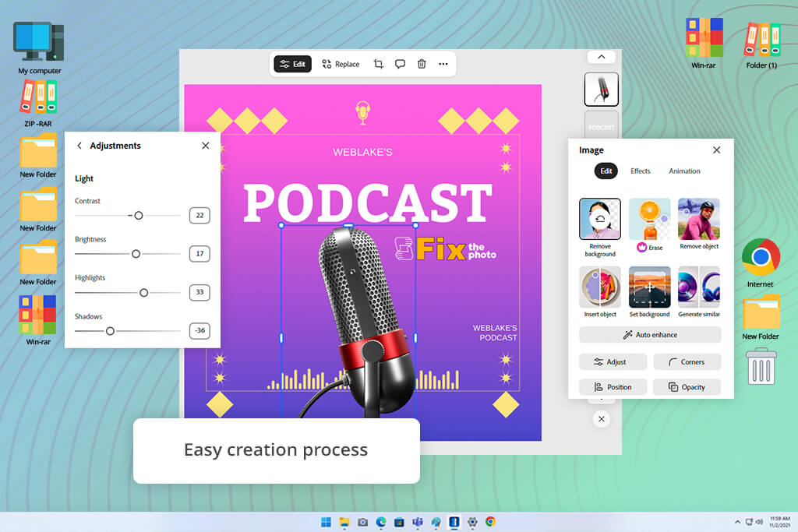Open the Recycle Bin desktop icon
The image size is (798, 532).
point(761,366)
